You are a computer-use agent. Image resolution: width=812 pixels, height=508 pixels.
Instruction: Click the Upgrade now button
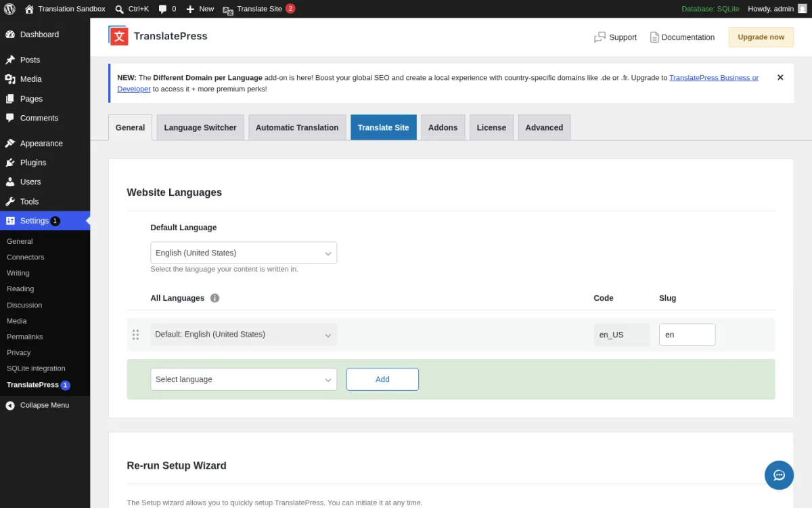761,37
